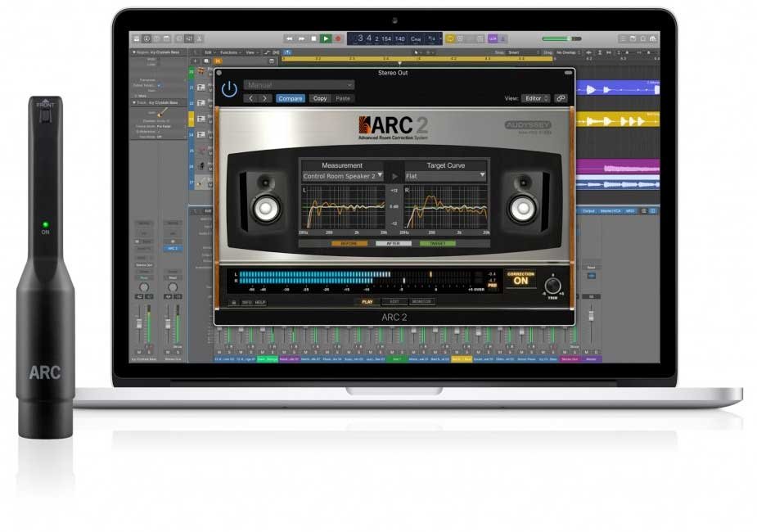This screenshot has height=532, width=757.
Task: Click the right speaker image in ARC 2
Action: 525,203
